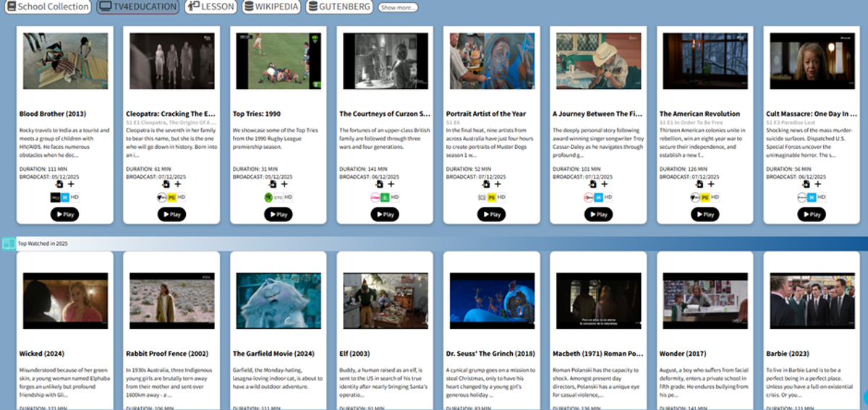The width and height of the screenshot is (868, 410).
Task: Select the TV4EDUCATION tab
Action: coord(137,7)
